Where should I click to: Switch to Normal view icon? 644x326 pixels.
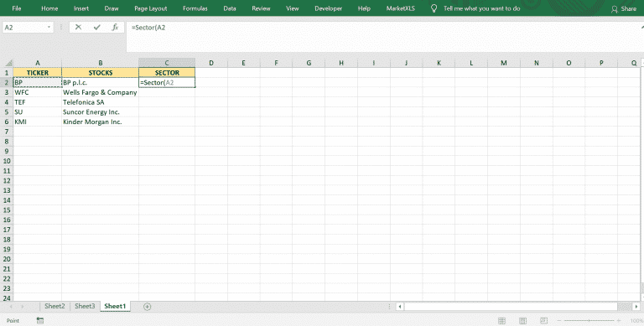(x=501, y=321)
